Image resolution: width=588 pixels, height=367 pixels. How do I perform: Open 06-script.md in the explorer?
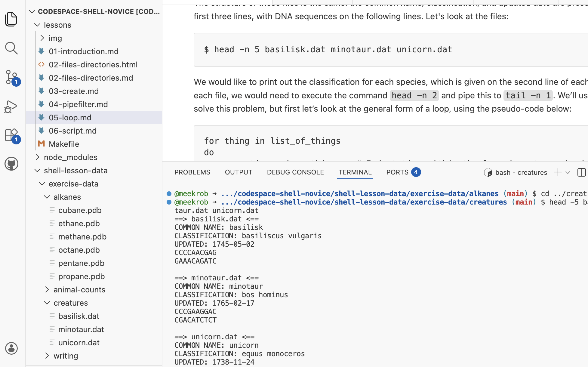coord(72,131)
